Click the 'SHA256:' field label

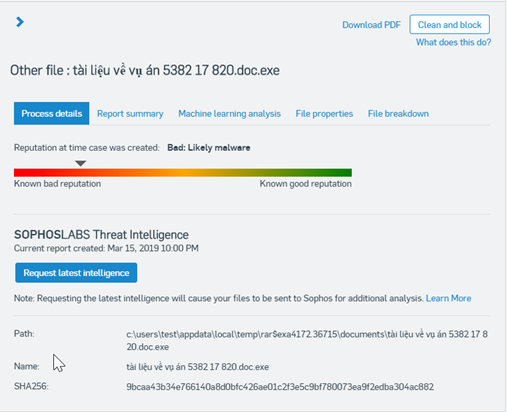pyautogui.click(x=31, y=386)
